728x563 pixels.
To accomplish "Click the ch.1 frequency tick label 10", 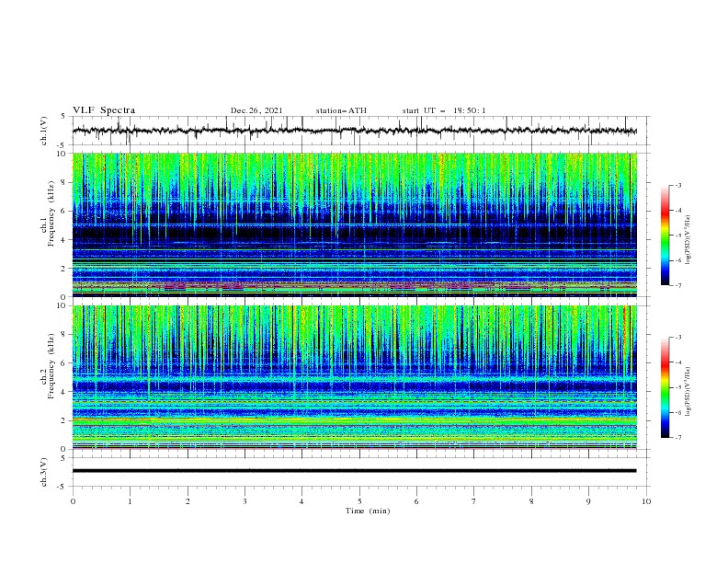I will (x=63, y=154).
